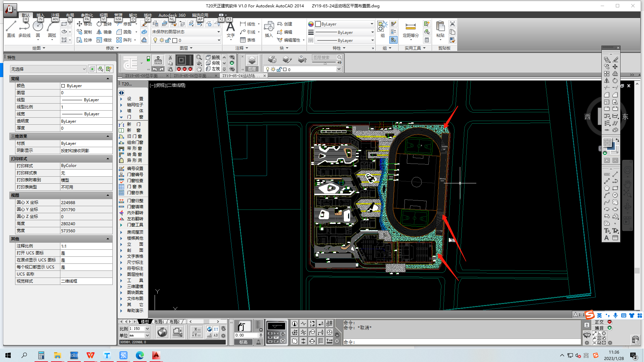
Task: Toggle the group selection on/off button
Action: [393, 40]
